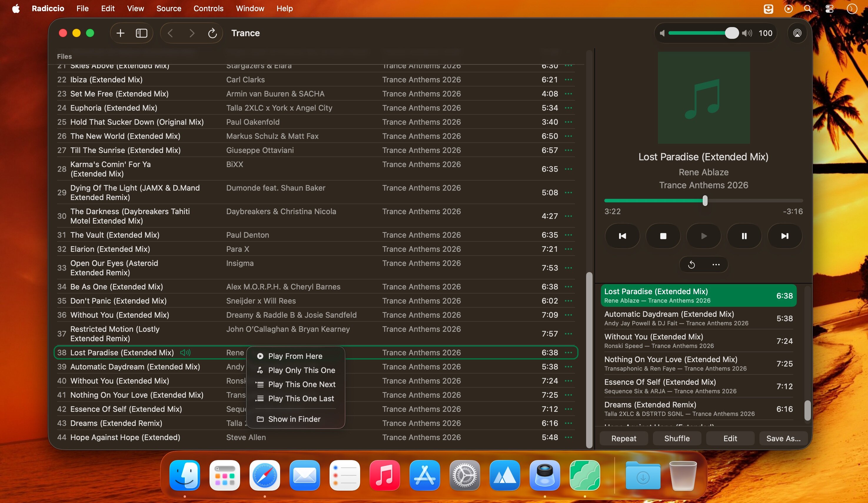This screenshot has width=868, height=503.
Task: Open the ellipsis menu for Euphoria row
Action: pos(568,108)
